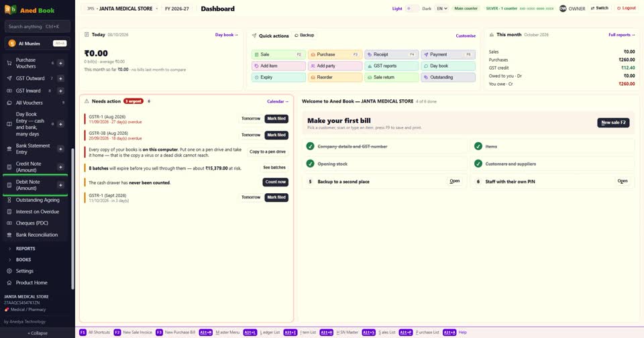Click the Interest on Overdue icon
This screenshot has height=338, width=644.
click(x=9, y=212)
